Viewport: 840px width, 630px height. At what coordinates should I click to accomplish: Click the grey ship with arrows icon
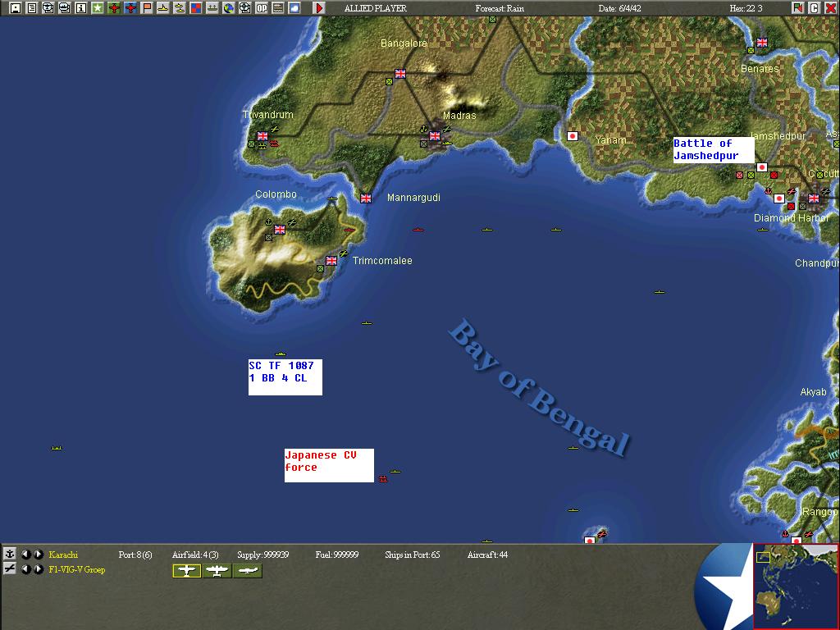[212, 8]
